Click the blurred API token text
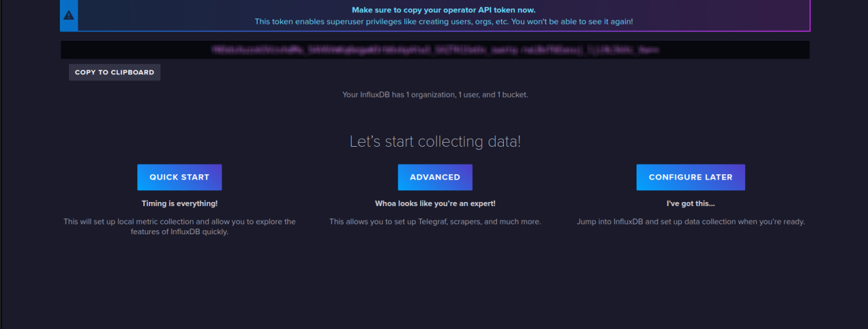Viewport: 868px width, 329px height. click(x=435, y=50)
